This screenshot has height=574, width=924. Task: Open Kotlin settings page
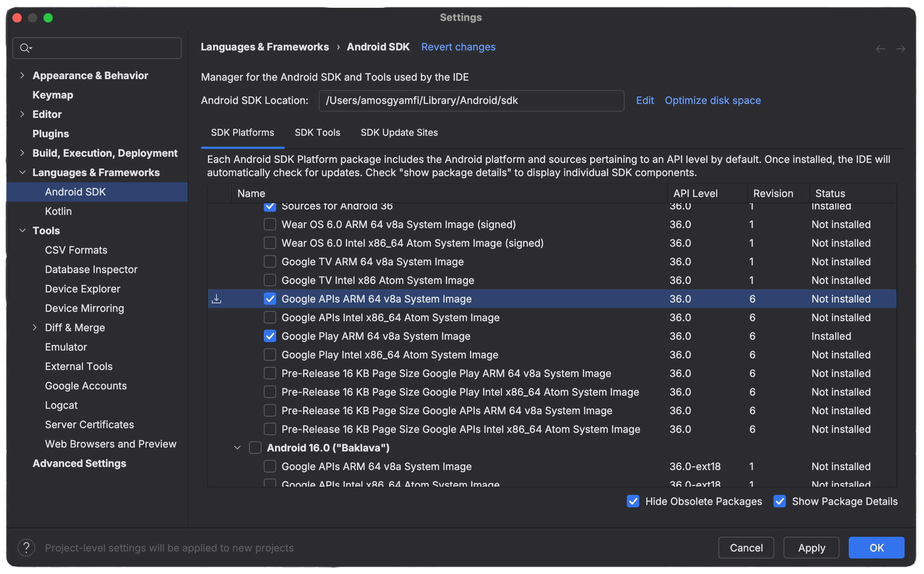[58, 211]
